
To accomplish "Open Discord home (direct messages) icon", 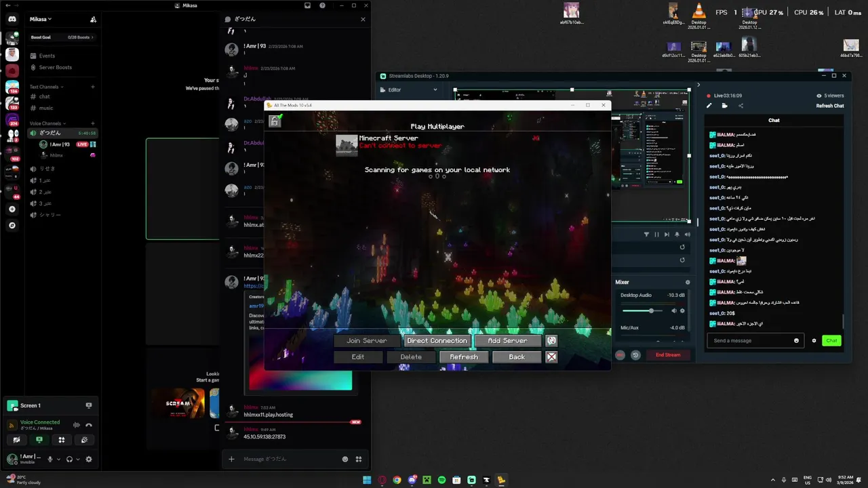I will click(12, 19).
